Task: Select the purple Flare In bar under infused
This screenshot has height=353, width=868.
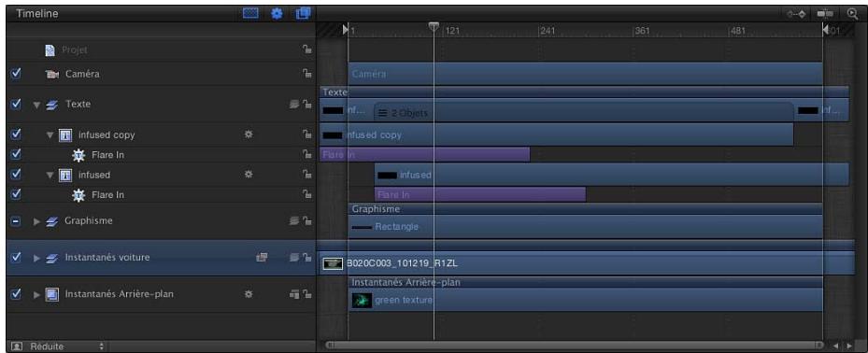Action: [x=480, y=195]
